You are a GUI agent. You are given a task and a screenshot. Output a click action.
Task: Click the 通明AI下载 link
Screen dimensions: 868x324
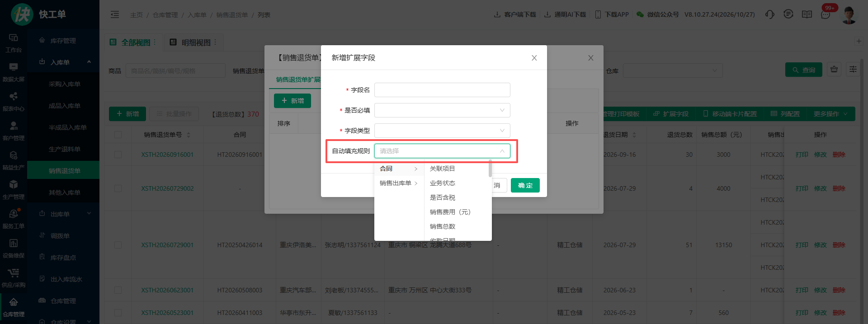point(565,14)
